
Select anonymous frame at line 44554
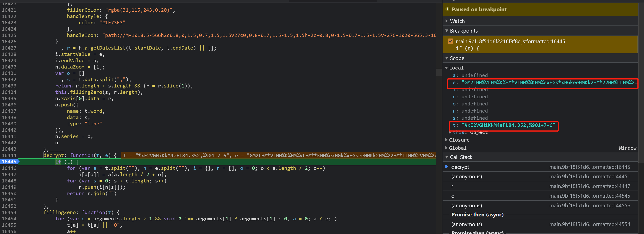click(540, 224)
